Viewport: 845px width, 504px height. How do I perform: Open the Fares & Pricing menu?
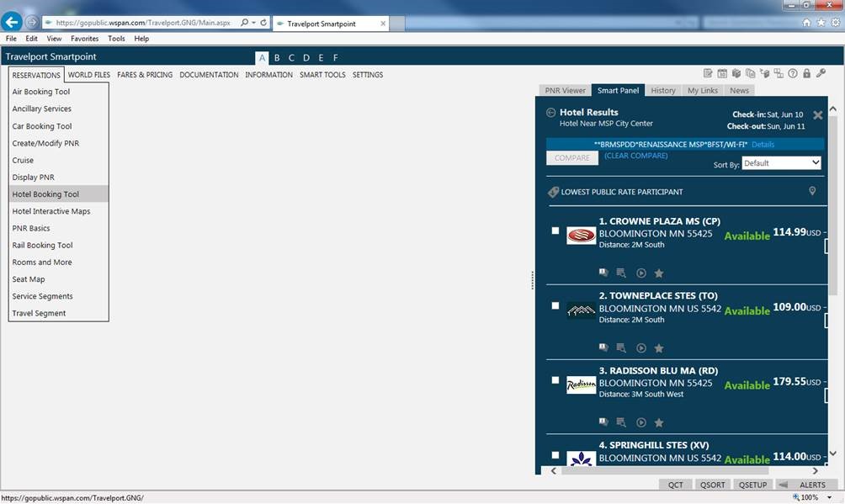[x=145, y=75]
